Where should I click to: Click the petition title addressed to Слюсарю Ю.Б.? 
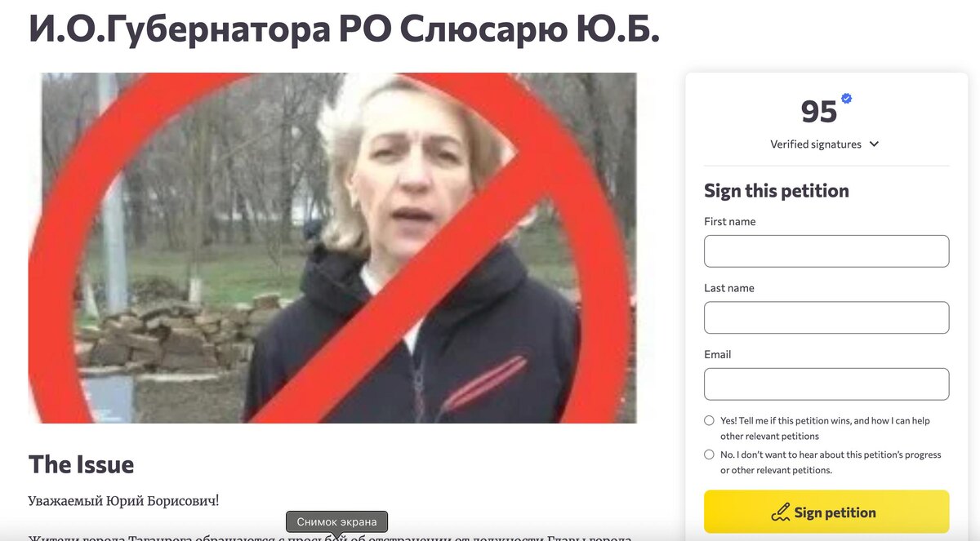click(344, 29)
